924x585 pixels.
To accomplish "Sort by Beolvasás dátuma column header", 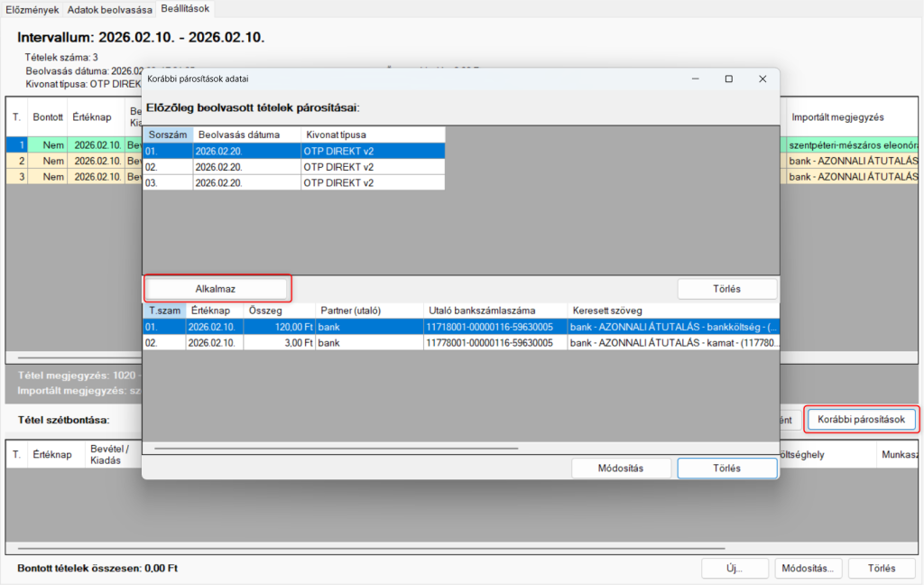I will point(246,135).
